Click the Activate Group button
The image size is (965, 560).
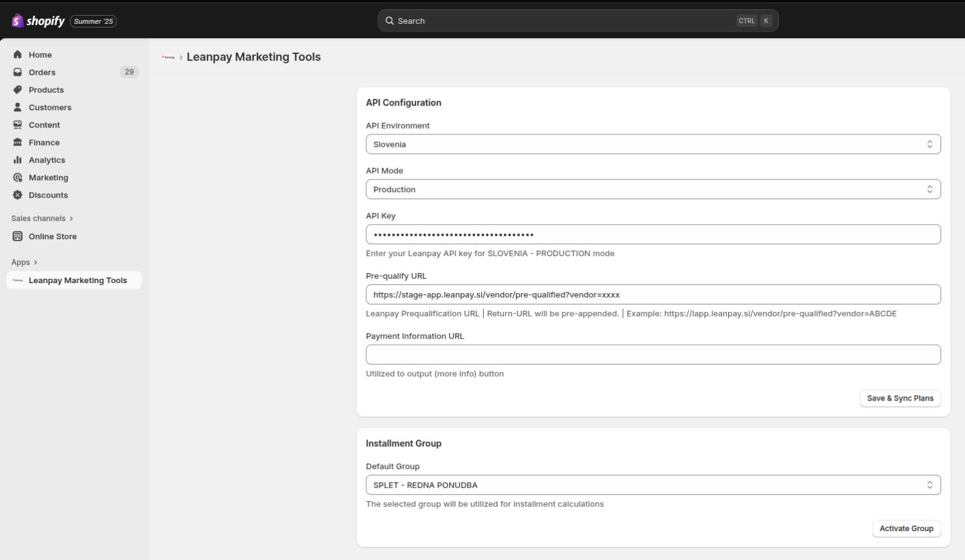point(907,529)
